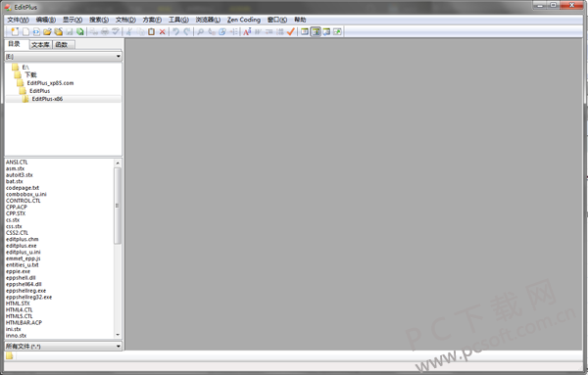Select file emmet_epp.js
The image size is (588, 375).
point(24,258)
